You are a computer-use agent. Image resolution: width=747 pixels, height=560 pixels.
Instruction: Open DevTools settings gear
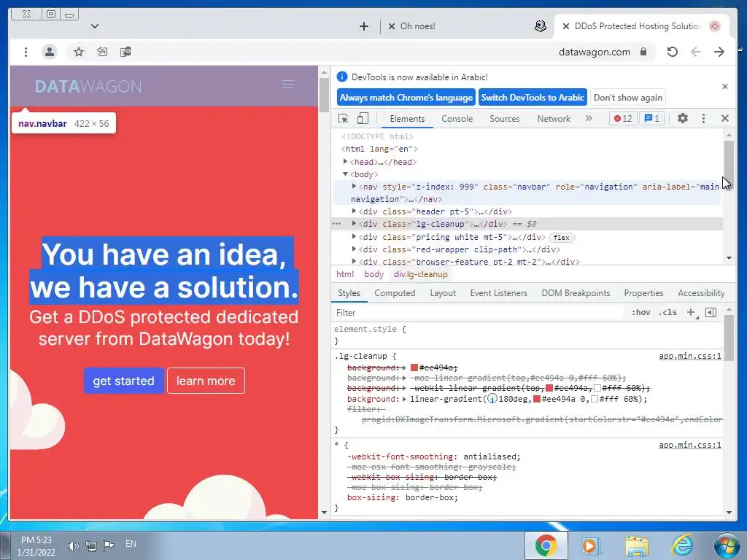682,118
